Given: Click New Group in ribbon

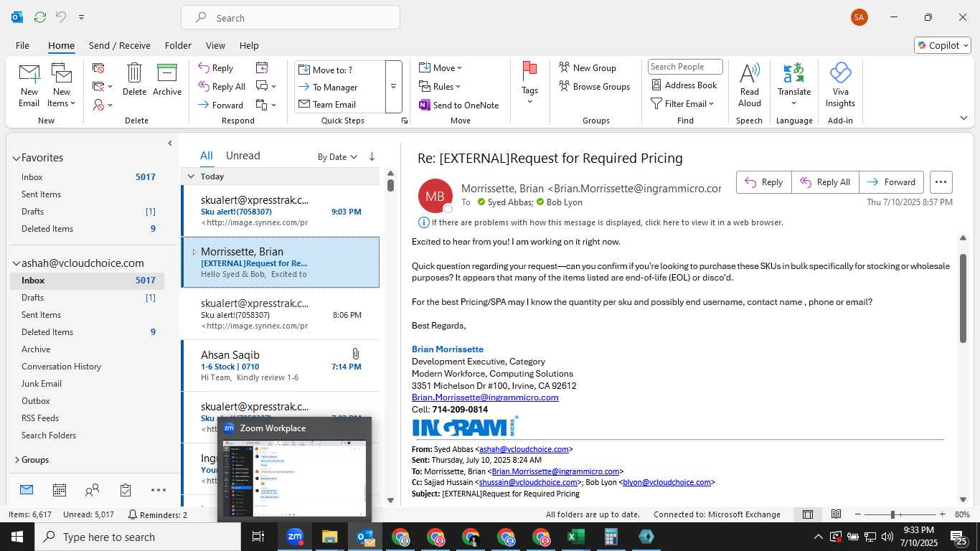Looking at the screenshot, I should [588, 67].
